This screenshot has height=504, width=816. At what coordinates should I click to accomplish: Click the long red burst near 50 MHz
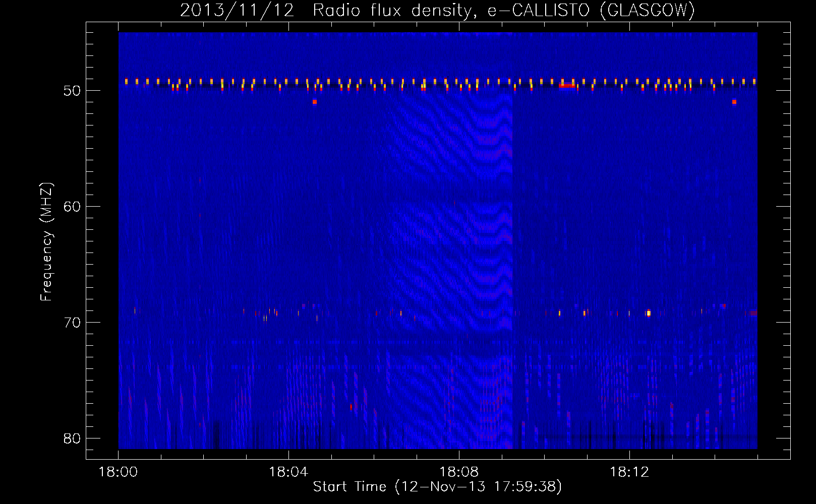pos(567,85)
